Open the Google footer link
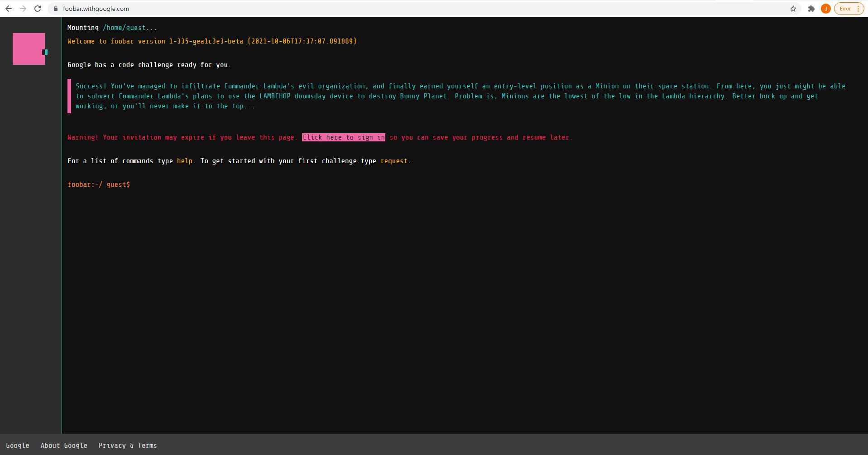Image resolution: width=868 pixels, height=455 pixels. point(18,445)
